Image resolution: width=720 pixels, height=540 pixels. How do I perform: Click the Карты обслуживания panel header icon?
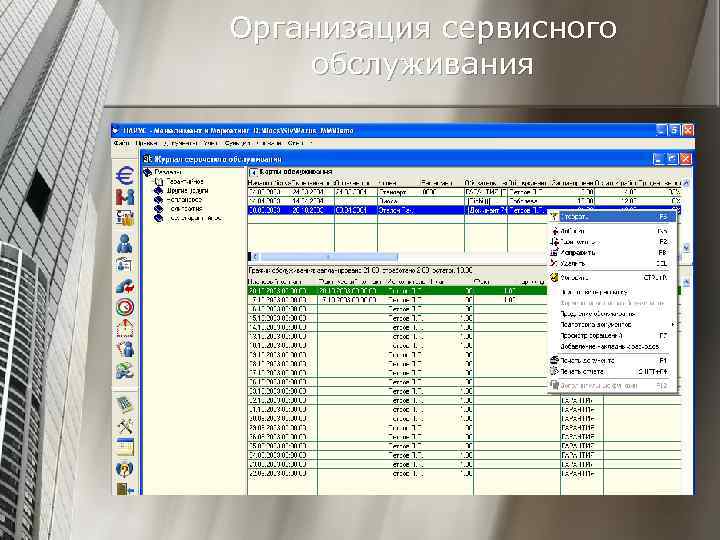coord(253,172)
